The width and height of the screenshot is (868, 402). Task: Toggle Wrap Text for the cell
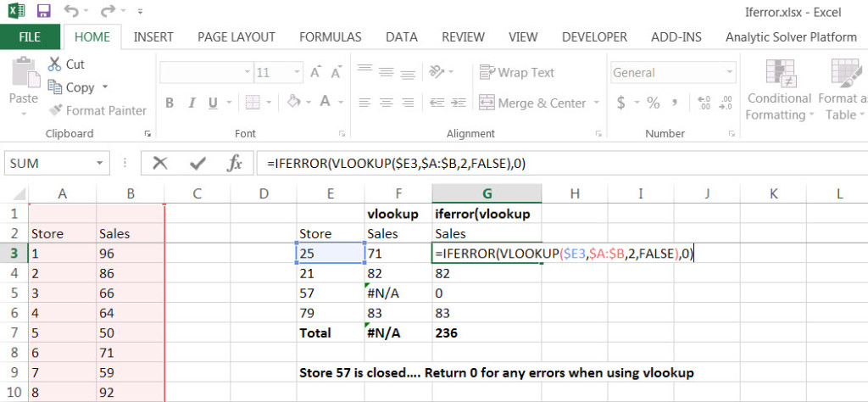point(517,73)
